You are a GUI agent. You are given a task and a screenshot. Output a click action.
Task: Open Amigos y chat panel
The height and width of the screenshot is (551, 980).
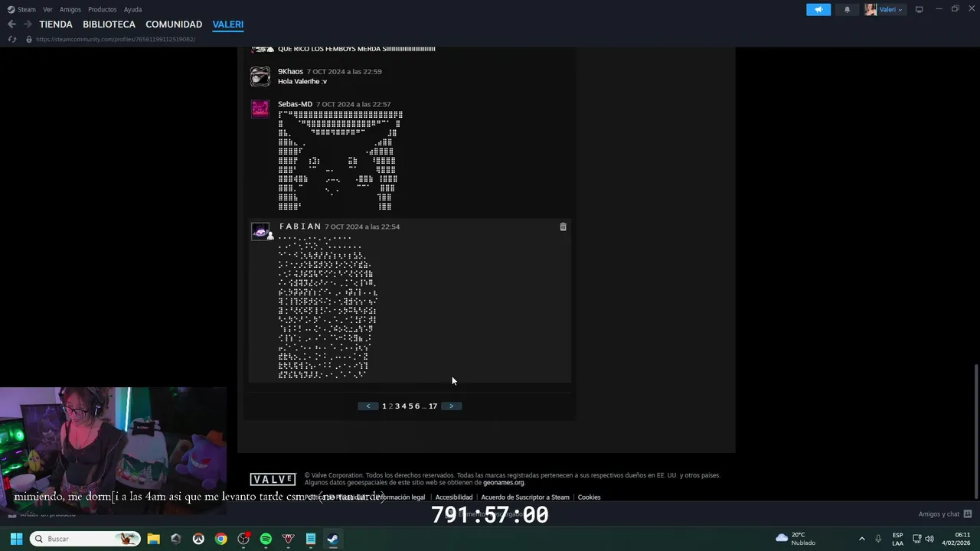point(945,514)
